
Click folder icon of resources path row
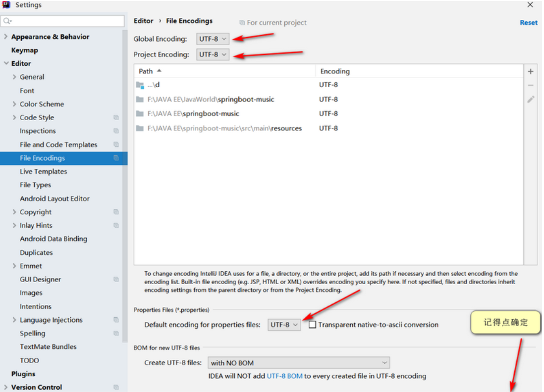click(140, 128)
